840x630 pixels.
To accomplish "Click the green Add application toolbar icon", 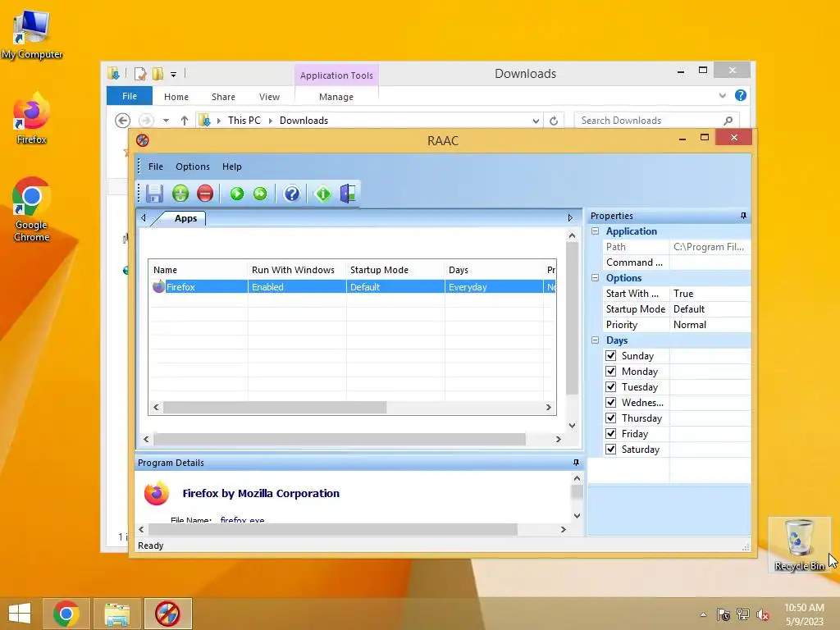I will (x=180, y=194).
